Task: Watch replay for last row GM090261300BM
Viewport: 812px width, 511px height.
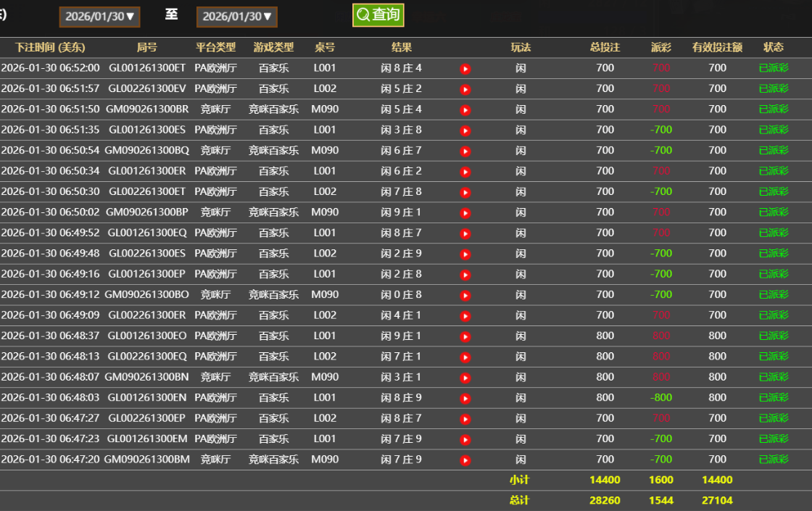Action: click(465, 460)
